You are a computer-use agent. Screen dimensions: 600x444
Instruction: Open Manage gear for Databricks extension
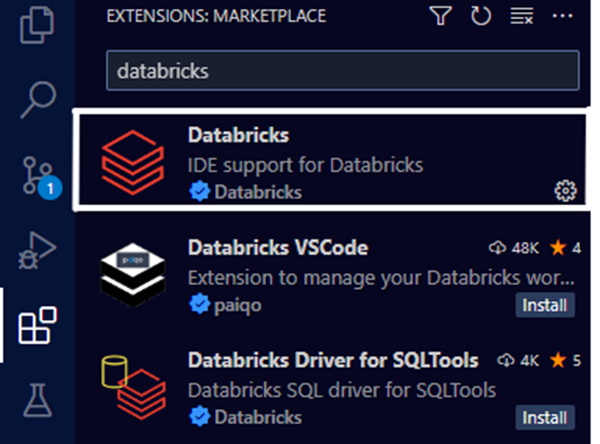[566, 190]
